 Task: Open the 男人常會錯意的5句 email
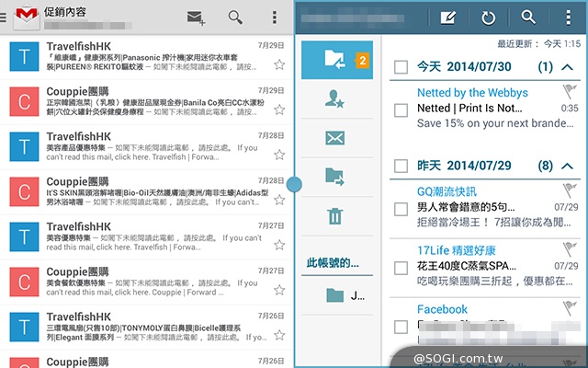pyautogui.click(x=485, y=207)
